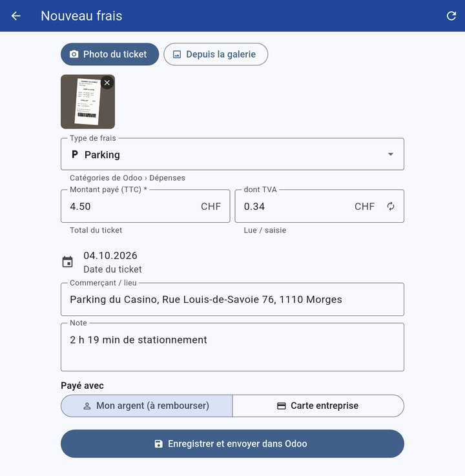Click the credit card icon
This screenshot has height=476, width=465.
282,406
